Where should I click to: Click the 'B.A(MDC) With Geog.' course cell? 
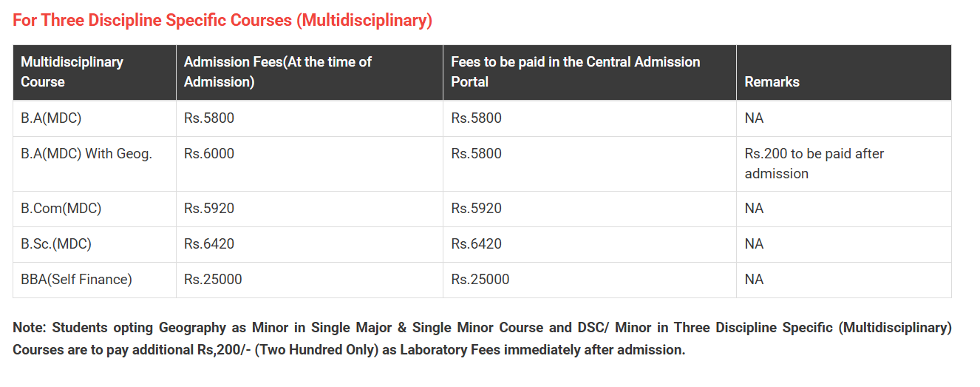(86, 154)
